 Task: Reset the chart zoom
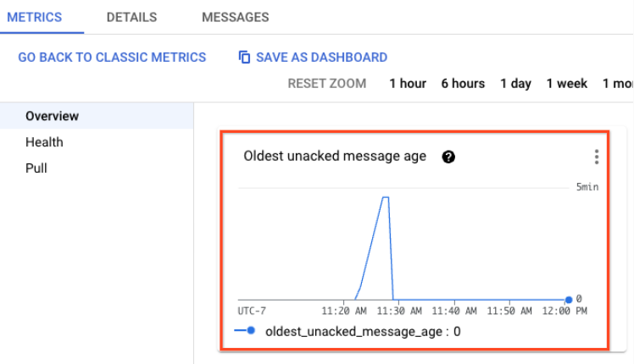click(327, 83)
